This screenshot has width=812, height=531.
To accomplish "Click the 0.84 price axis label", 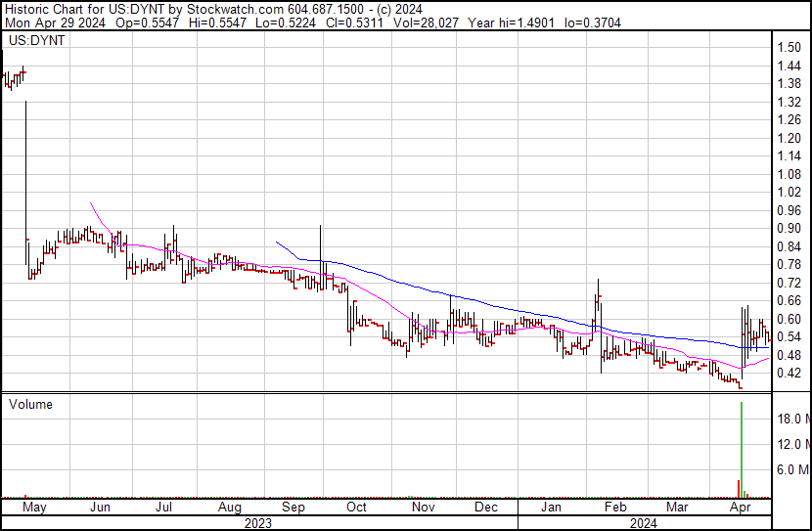I will click(789, 246).
